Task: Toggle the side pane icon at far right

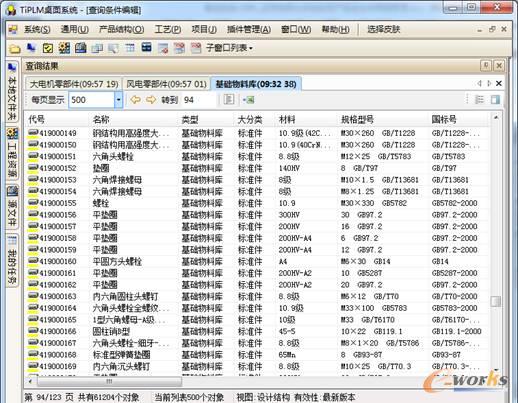Action: point(495,99)
